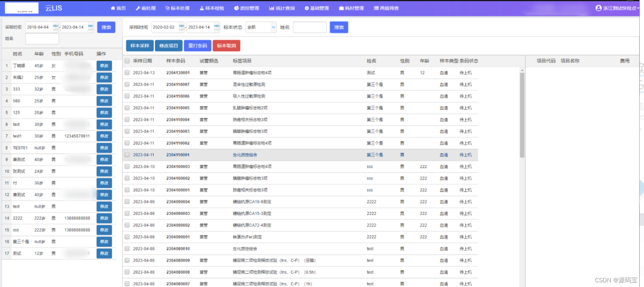Click the 耗材管理 briefcase icon
Image resolution: width=644 pixels, height=287 pixels.
(341, 8)
